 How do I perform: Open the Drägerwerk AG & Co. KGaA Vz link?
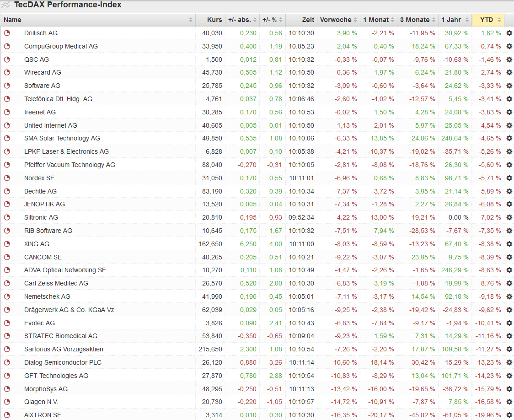[x=69, y=310]
